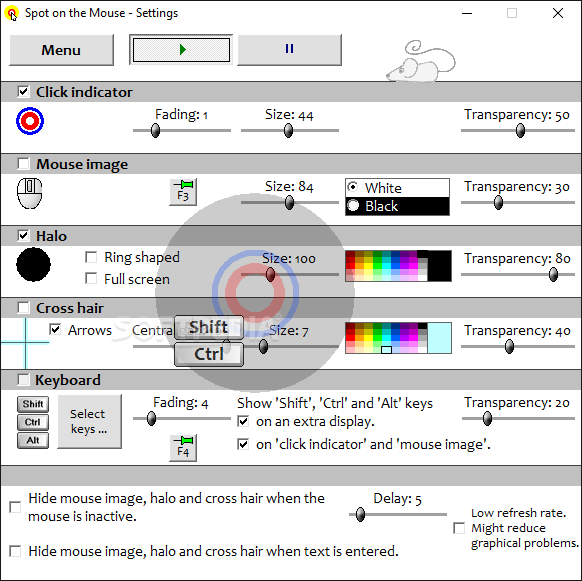582x581 pixels.
Task: Click the halo selected black color box
Action: coord(439,266)
